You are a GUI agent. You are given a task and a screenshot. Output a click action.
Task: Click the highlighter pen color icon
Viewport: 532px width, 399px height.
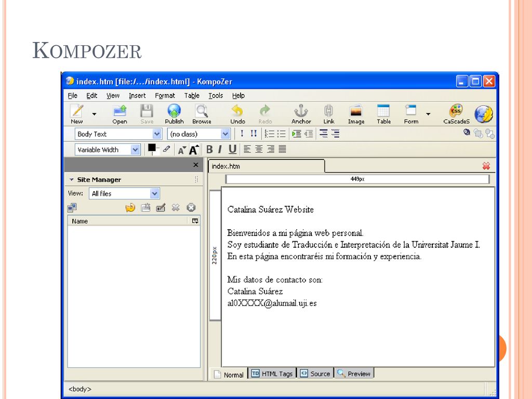[166, 149]
